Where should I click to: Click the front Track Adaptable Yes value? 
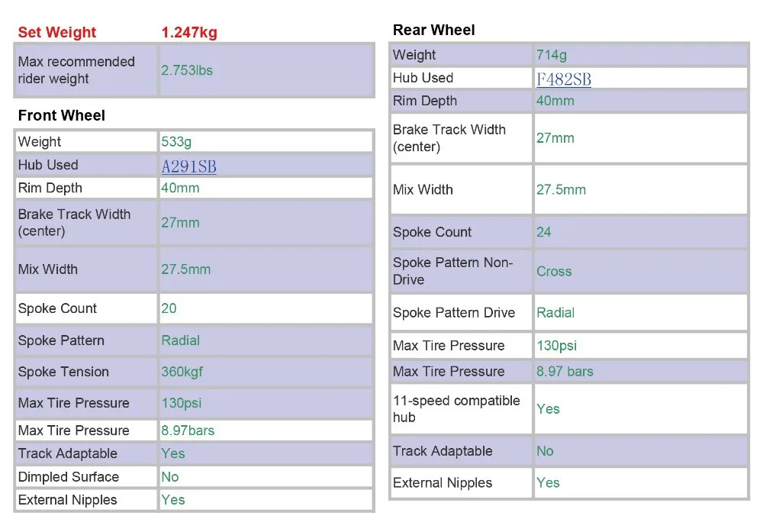172,453
